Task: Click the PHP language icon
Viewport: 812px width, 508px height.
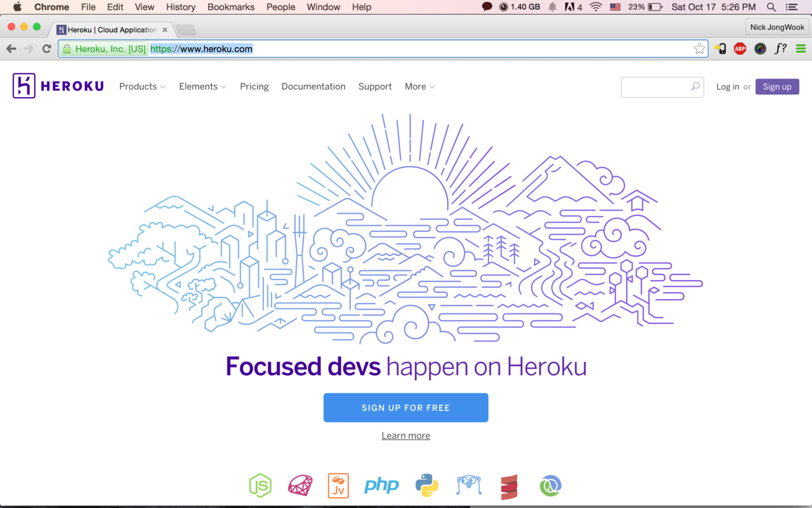Action: 382,485
